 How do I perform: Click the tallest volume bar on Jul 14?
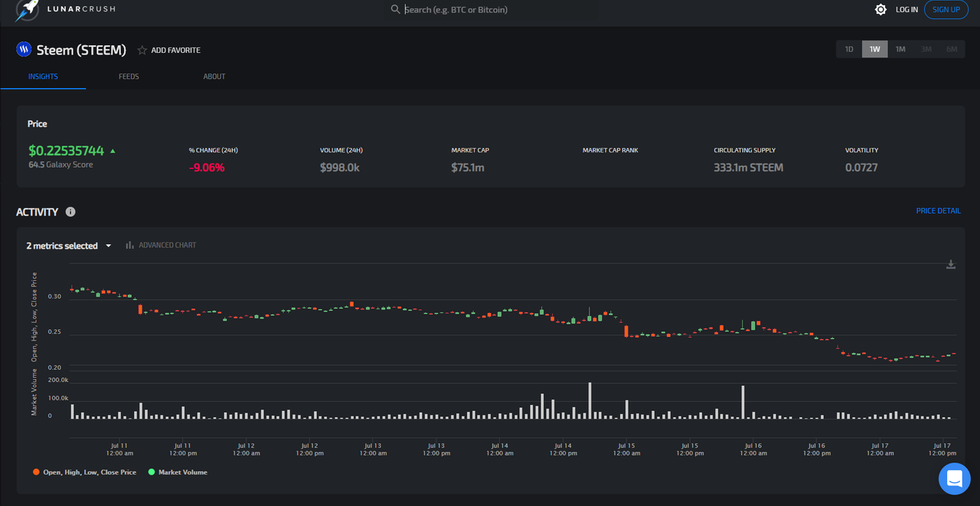tap(590, 400)
